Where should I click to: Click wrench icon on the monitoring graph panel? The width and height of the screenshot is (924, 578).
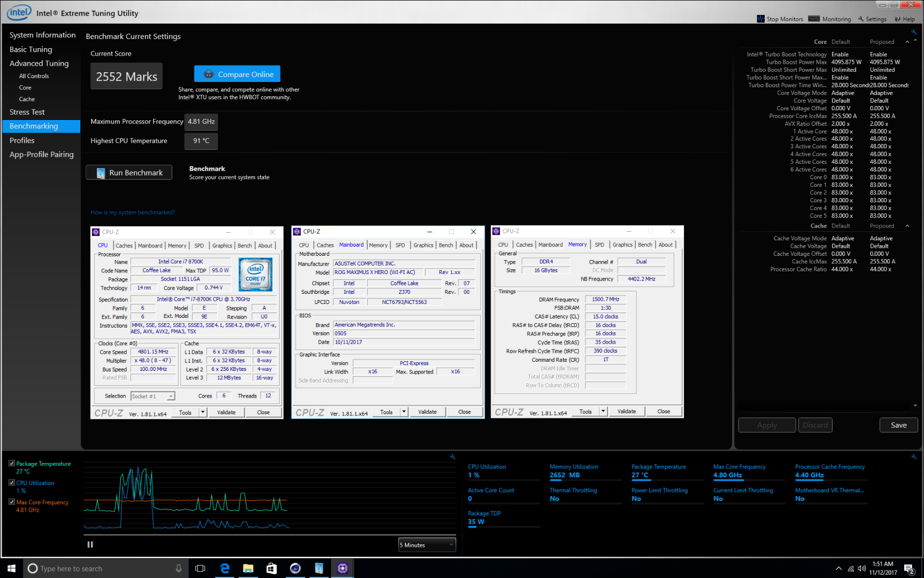point(452,457)
